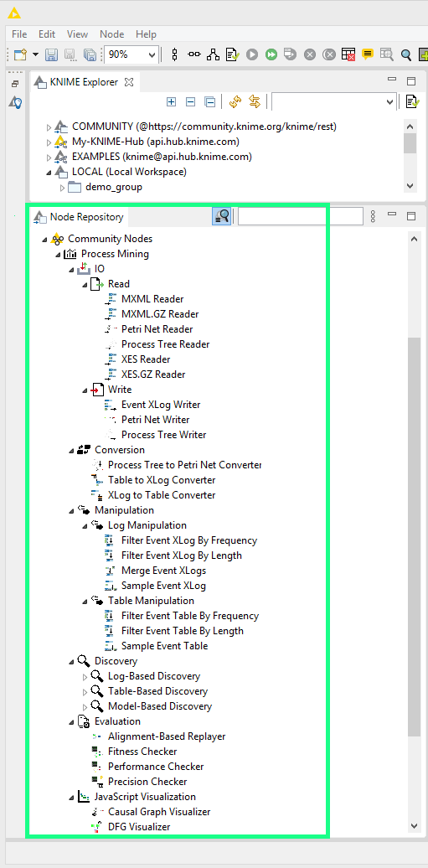Open the Node menu
The image size is (428, 868).
[112, 34]
